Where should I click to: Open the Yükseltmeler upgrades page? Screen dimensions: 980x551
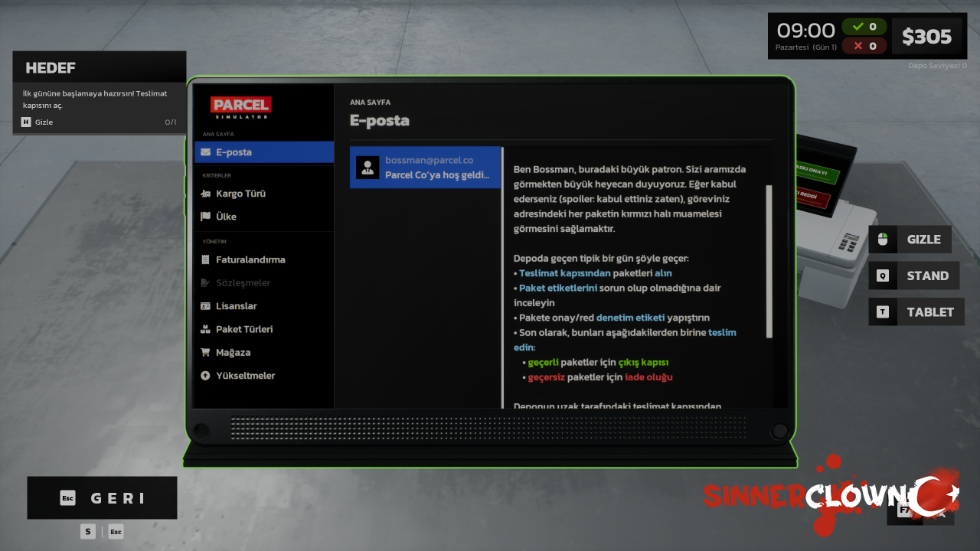click(x=264, y=376)
